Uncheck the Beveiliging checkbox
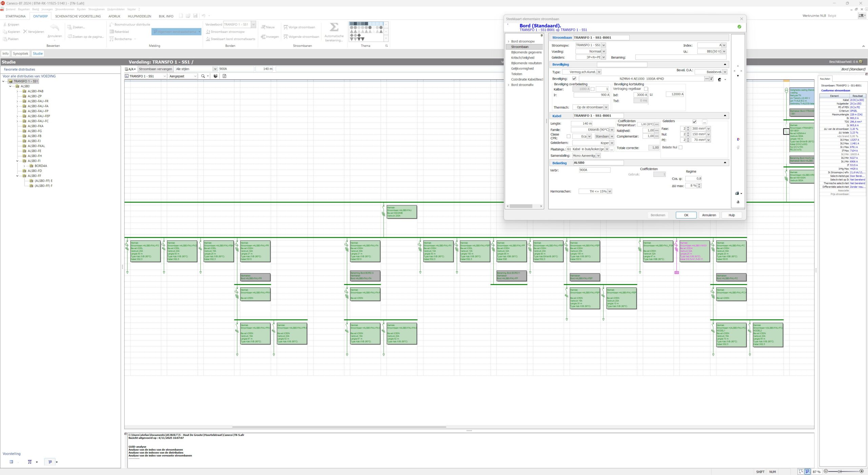The width and height of the screenshot is (868, 475). pos(574,79)
